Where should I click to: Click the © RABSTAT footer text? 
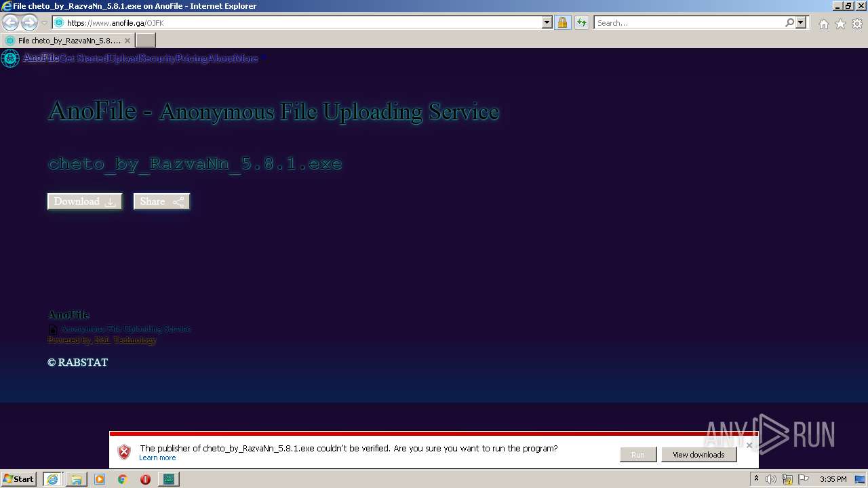pyautogui.click(x=77, y=363)
